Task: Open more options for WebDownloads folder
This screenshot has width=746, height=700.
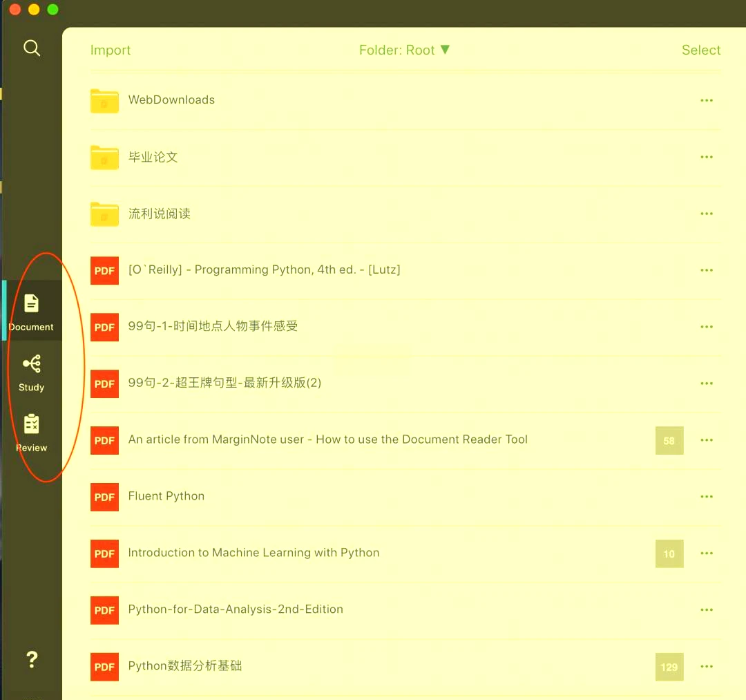Action: pos(706,101)
